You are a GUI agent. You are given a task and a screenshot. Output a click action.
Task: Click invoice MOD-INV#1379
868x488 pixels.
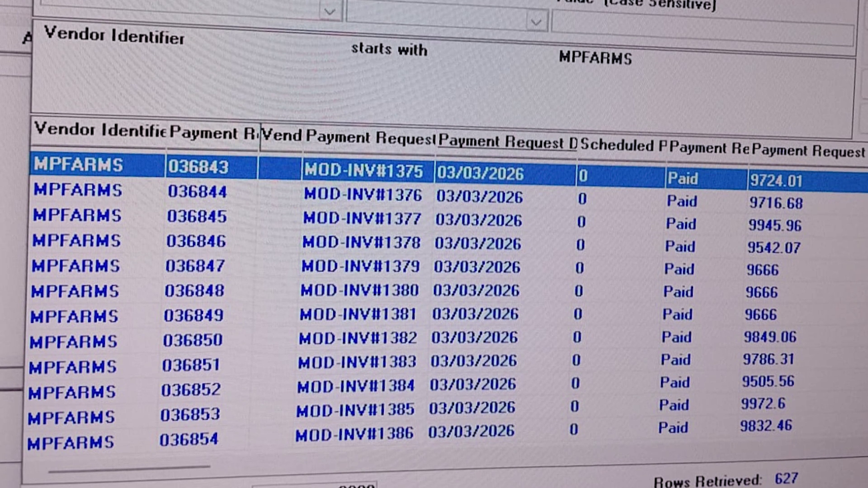click(361, 266)
